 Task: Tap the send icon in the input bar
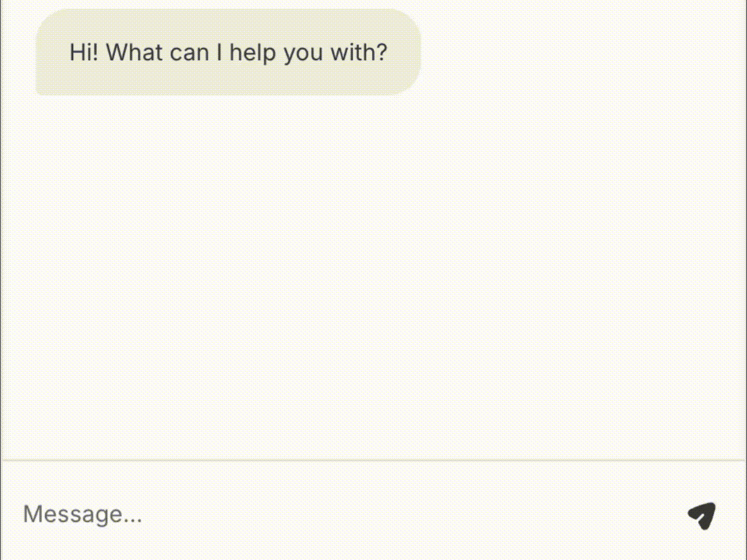pos(702,515)
